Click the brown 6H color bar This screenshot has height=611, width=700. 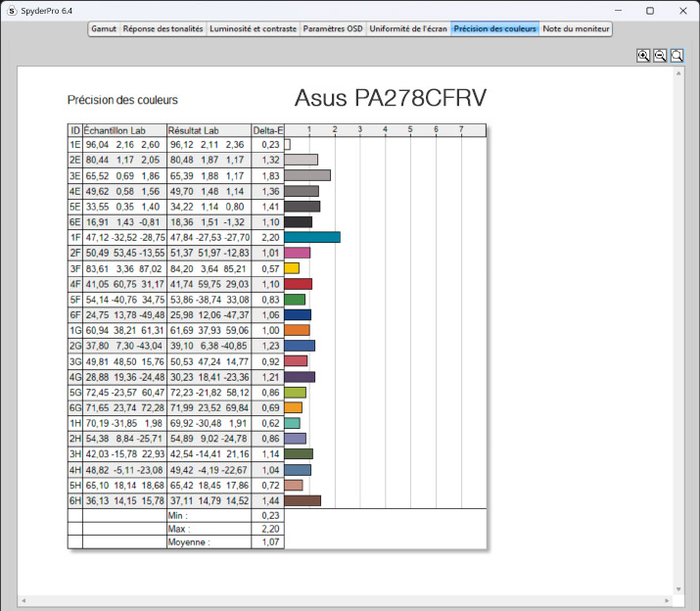click(303, 500)
